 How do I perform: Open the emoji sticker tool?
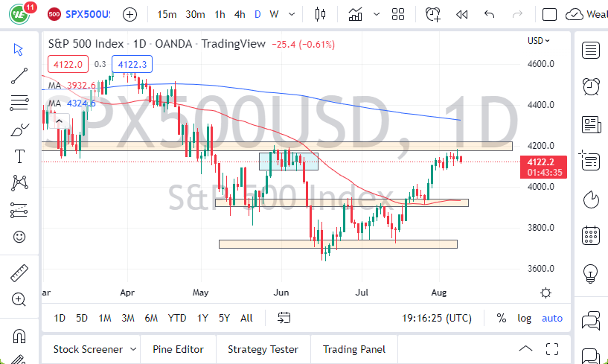(x=19, y=237)
